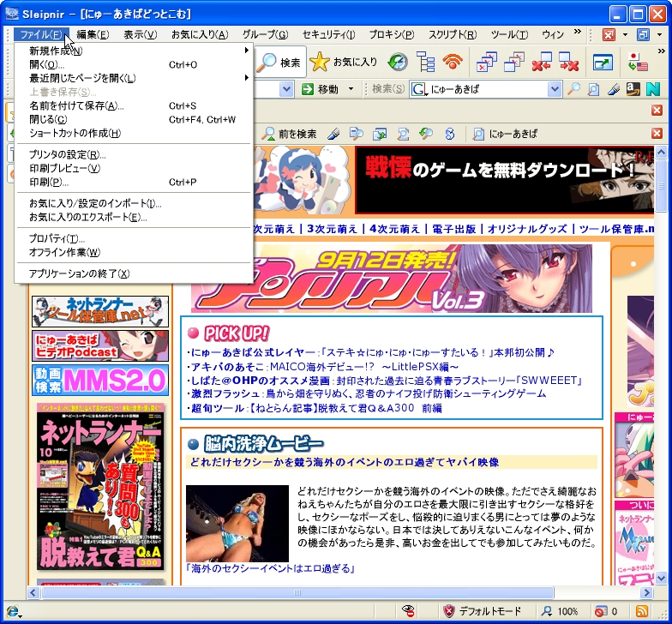Screen dimensions: 672x624
Task: Choose 印刷プレビュー menu item
Action: [134, 168]
